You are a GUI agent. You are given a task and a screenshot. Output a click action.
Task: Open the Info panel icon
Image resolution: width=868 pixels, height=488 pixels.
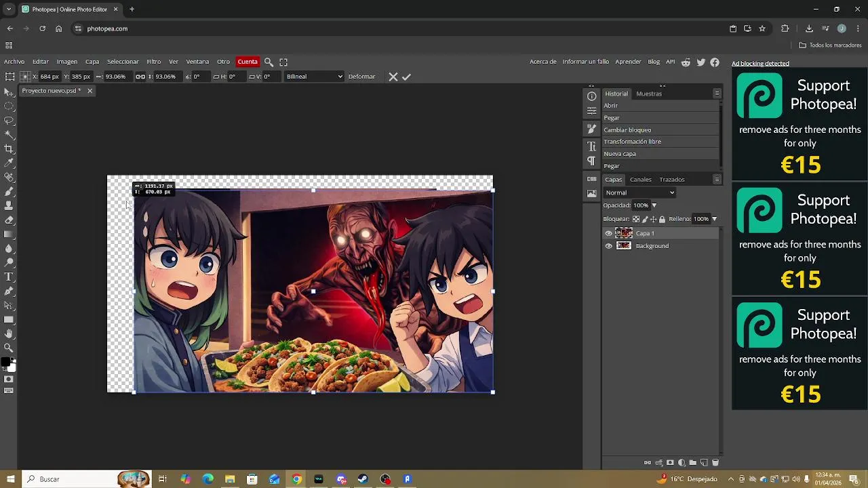point(591,96)
